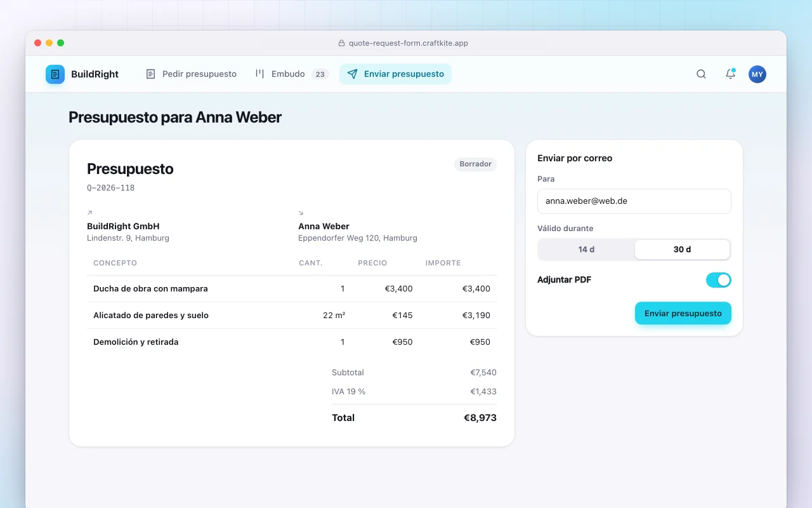Click the 'Lindenstr. 9, Hamburg' address
This screenshot has height=508, width=812.
coord(128,238)
